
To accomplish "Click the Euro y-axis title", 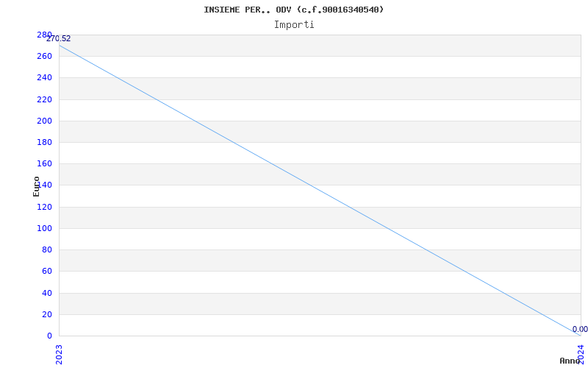I will point(37,186).
